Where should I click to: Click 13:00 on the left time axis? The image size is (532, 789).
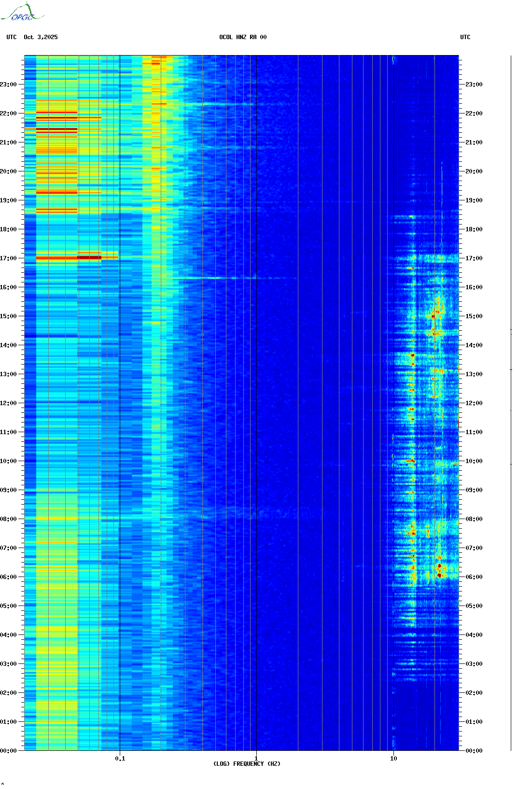8,374
